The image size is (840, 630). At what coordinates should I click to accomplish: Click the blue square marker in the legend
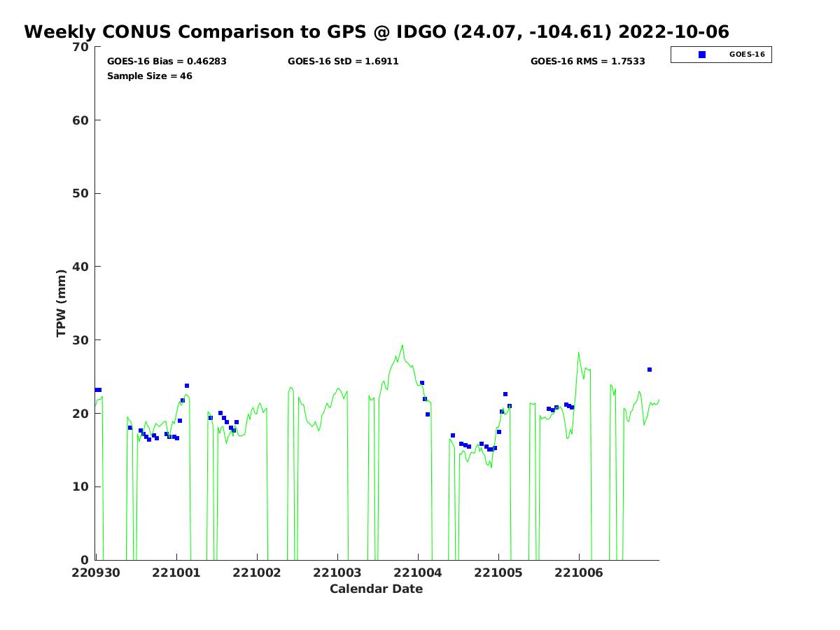[x=702, y=55]
